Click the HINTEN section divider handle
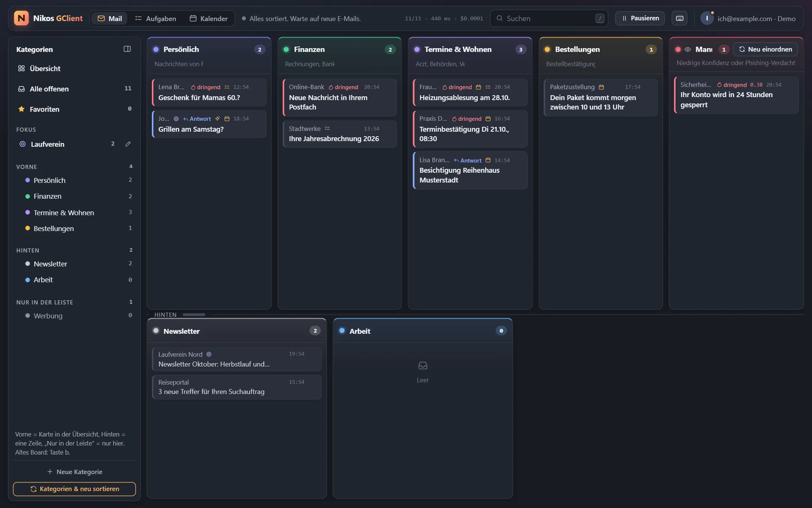Viewport: 812px width, 508px height. pos(194,315)
